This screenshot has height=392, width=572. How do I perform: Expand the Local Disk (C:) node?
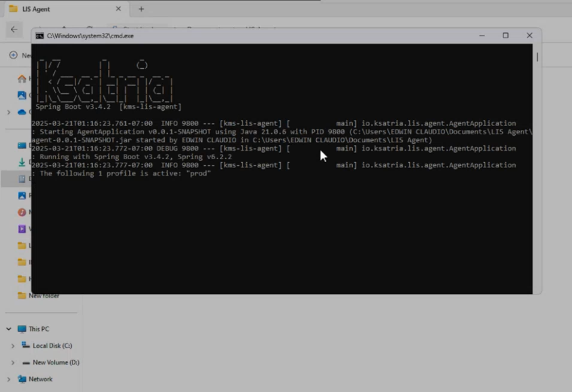[x=13, y=346]
